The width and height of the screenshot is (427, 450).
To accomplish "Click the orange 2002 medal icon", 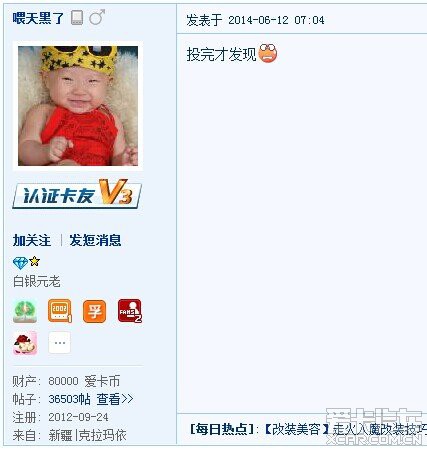I will click(x=60, y=311).
